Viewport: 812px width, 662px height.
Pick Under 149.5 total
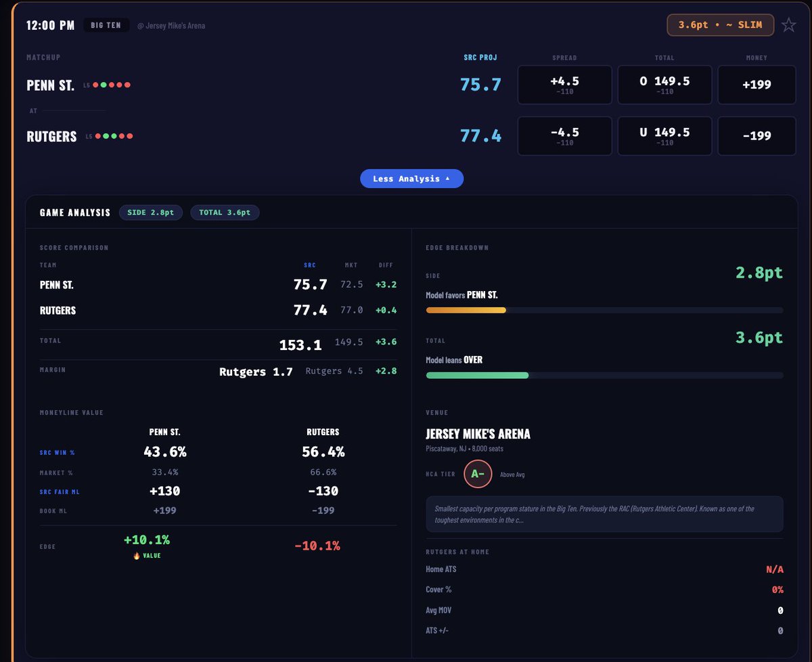664,136
